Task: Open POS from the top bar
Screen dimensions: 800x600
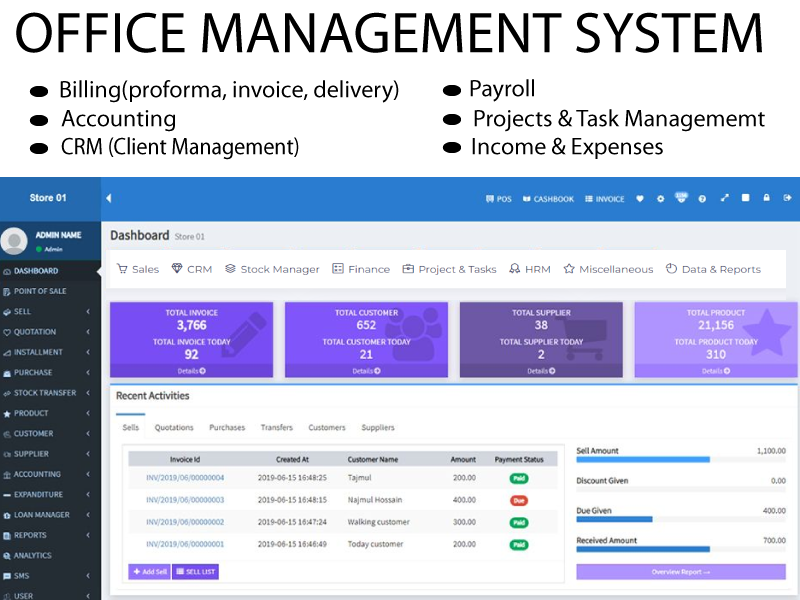Action: pos(498,199)
